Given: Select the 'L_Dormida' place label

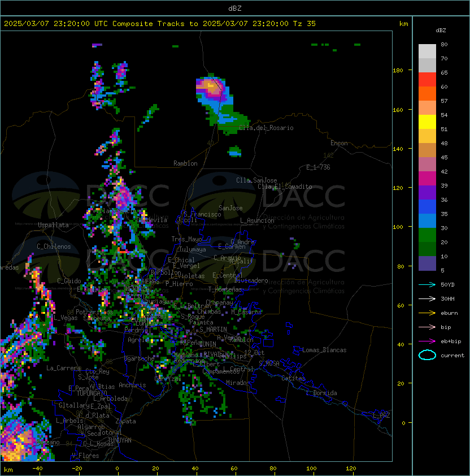Looking at the screenshot, I should 321,393.
